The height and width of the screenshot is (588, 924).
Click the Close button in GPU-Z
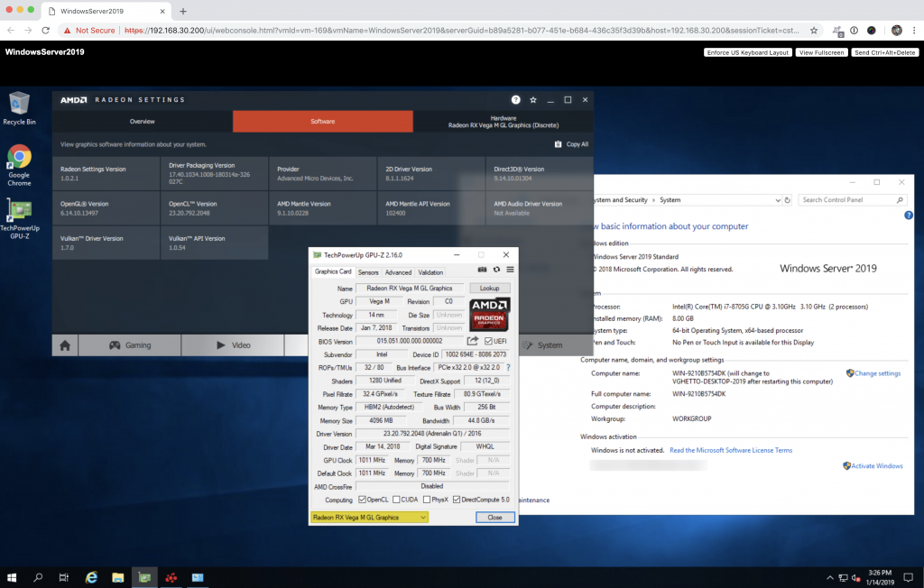click(x=495, y=518)
